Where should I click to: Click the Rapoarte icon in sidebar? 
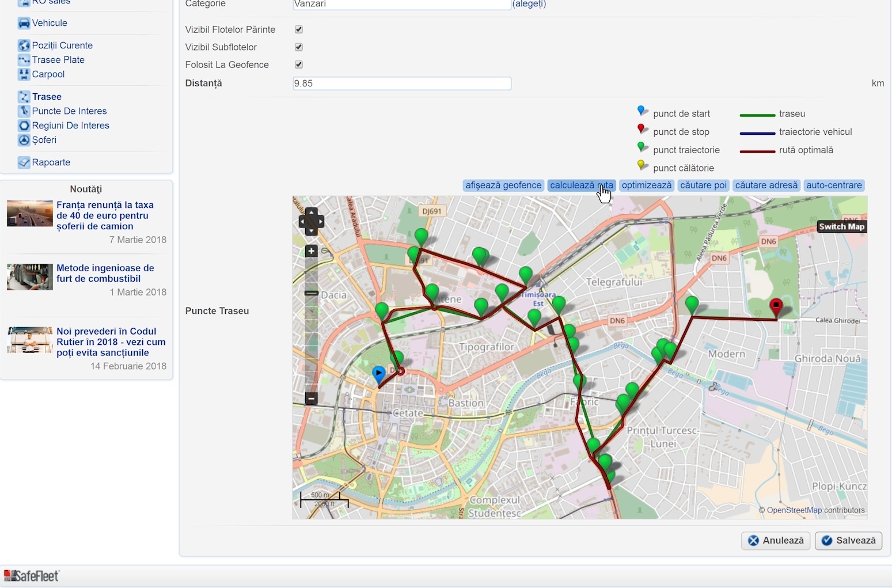click(x=24, y=162)
